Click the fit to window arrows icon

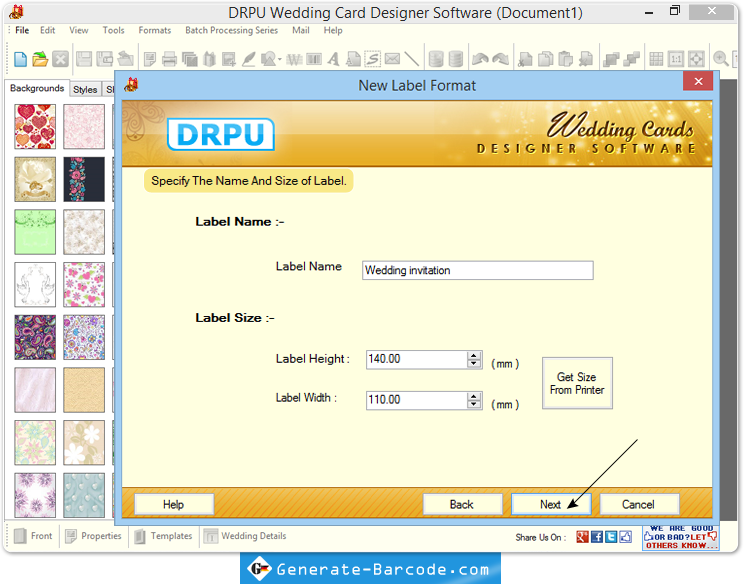point(696,59)
